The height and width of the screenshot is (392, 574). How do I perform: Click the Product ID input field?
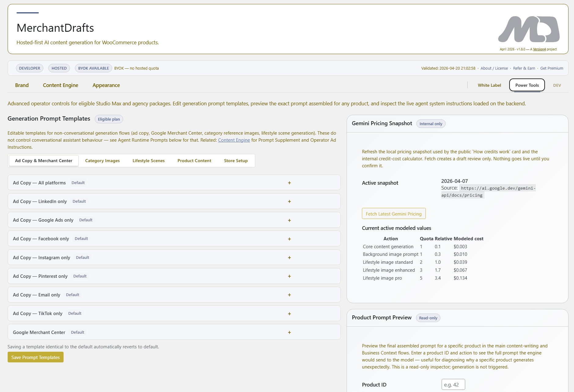(453, 384)
